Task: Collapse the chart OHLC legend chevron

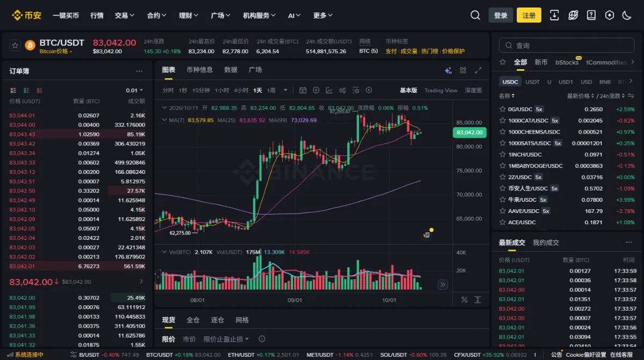Action: pos(165,108)
